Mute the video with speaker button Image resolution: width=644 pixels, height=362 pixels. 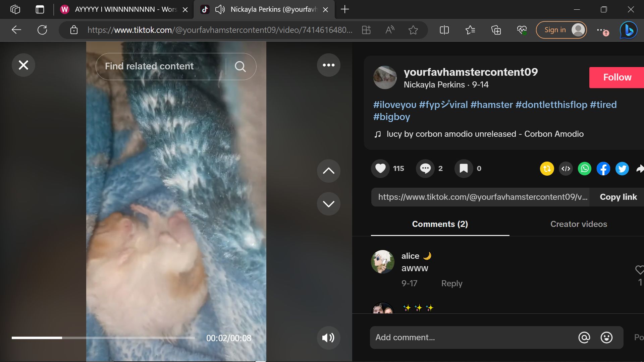point(328,338)
